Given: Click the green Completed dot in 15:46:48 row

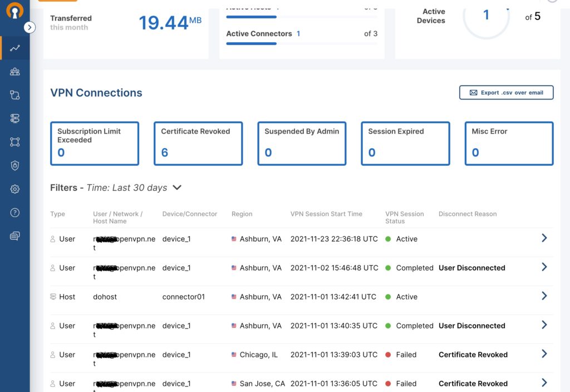Looking at the screenshot, I should point(388,268).
